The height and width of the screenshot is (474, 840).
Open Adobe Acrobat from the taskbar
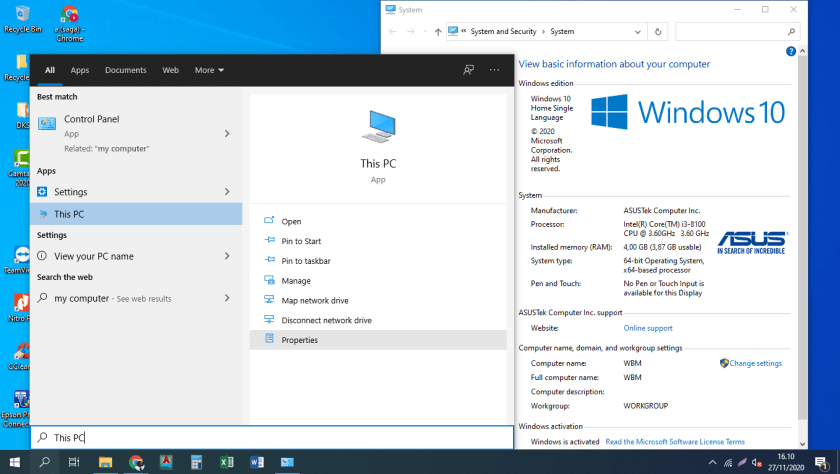pyautogui.click(x=166, y=462)
